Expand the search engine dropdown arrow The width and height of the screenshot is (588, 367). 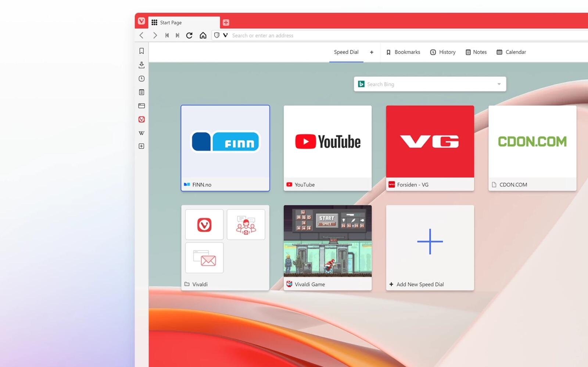(x=499, y=84)
